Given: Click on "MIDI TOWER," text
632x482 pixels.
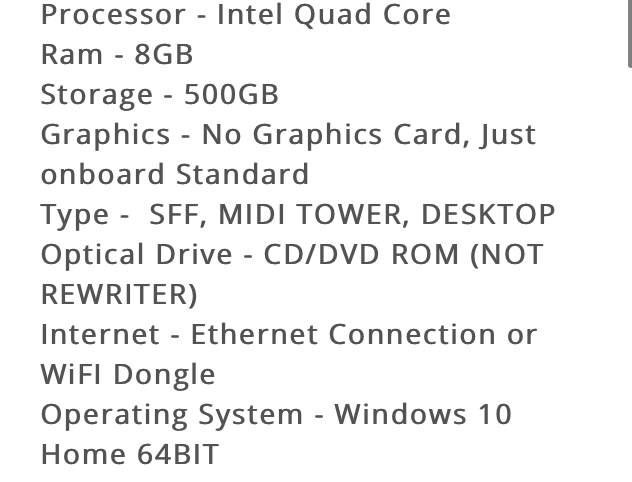Looking at the screenshot, I should [x=314, y=215].
